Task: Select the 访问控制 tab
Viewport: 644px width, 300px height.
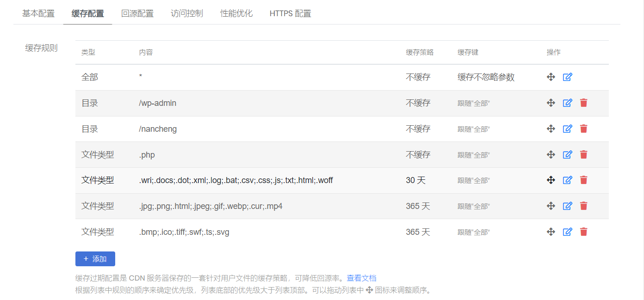Action: [186, 13]
